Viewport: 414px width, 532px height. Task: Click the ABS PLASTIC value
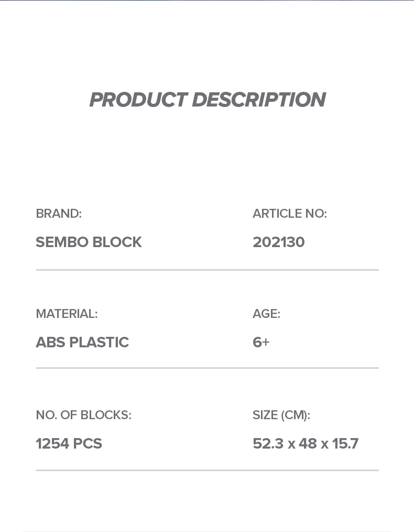[x=82, y=342]
